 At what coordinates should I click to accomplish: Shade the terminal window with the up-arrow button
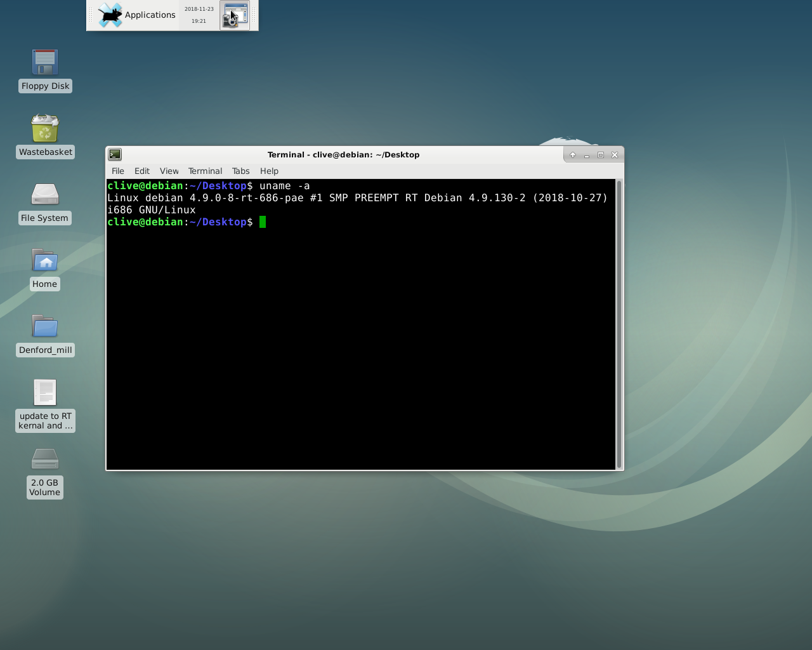pyautogui.click(x=573, y=155)
